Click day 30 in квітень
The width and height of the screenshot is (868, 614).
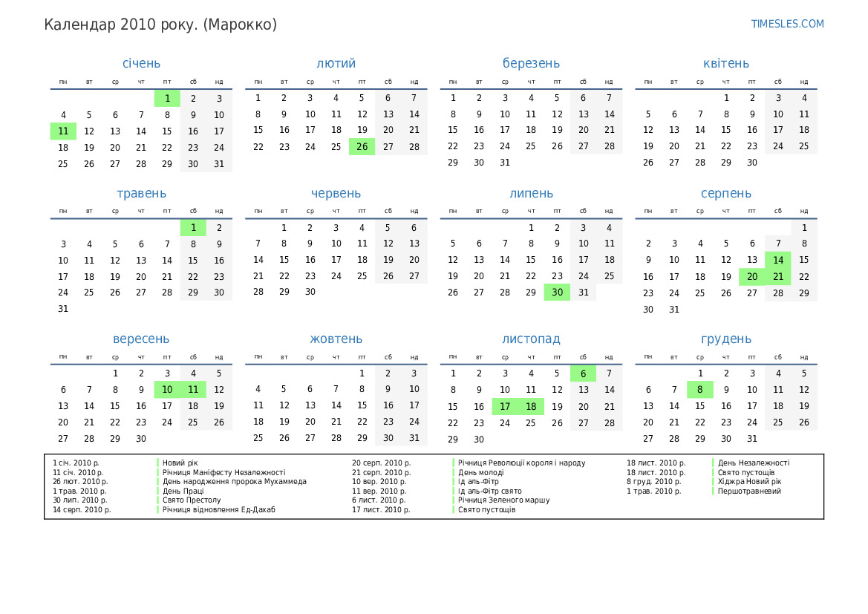[x=751, y=163]
